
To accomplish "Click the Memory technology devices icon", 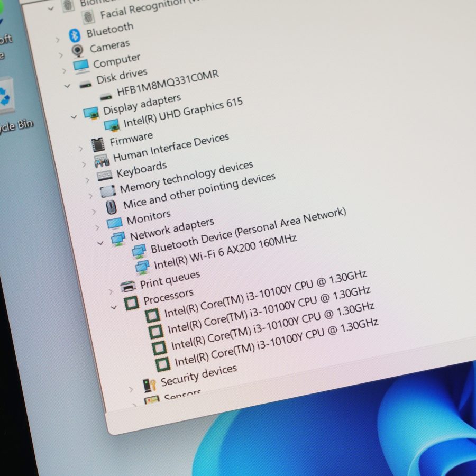I will (108, 191).
